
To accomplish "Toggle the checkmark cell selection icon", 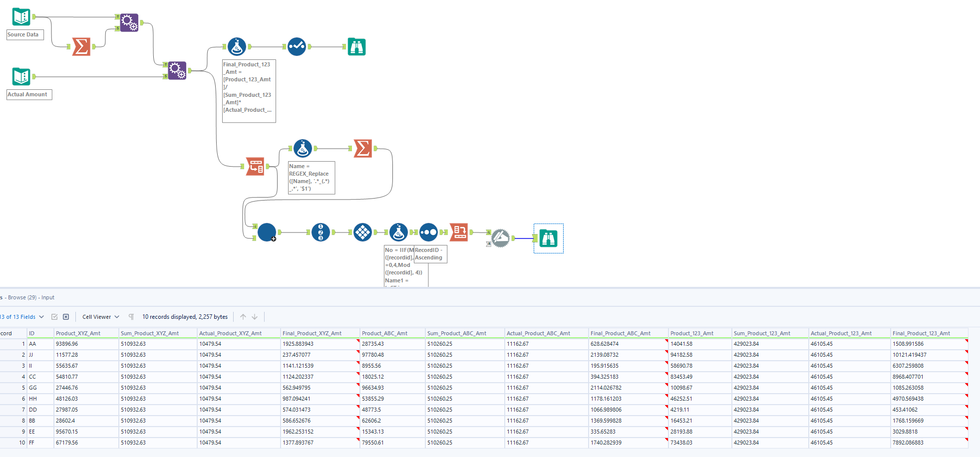I will 54,316.
